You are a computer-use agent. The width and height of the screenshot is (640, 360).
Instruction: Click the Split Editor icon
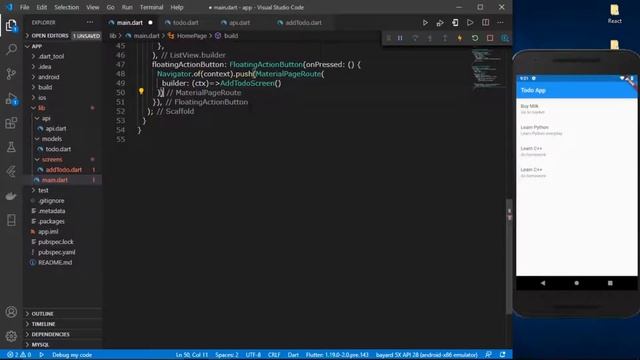click(485, 23)
